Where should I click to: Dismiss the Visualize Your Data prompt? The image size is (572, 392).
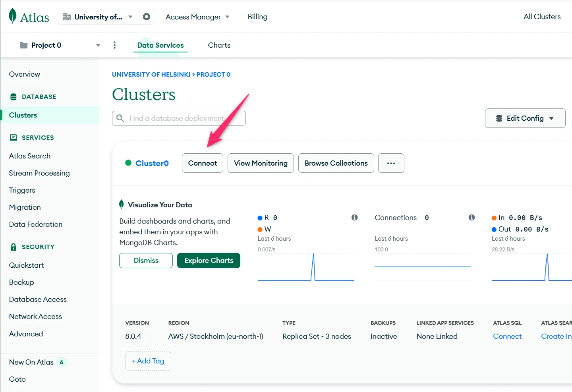pos(146,261)
